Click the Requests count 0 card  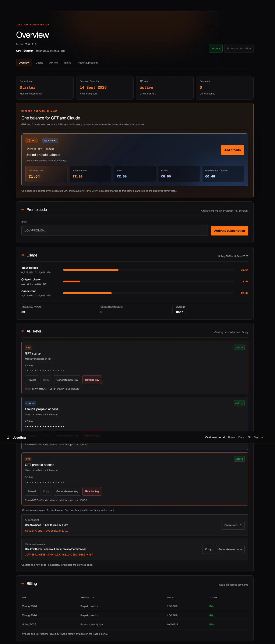(x=225, y=87)
